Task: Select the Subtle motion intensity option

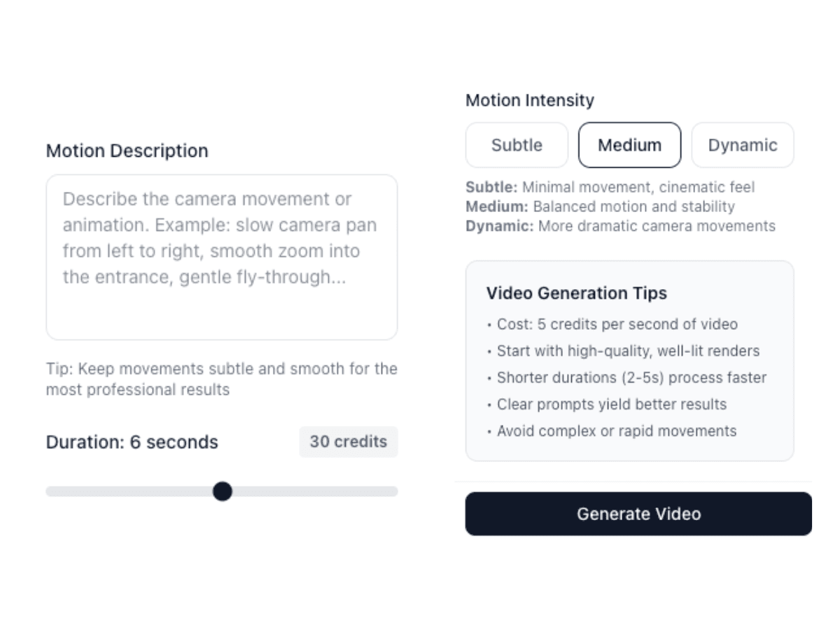Action: (x=516, y=145)
